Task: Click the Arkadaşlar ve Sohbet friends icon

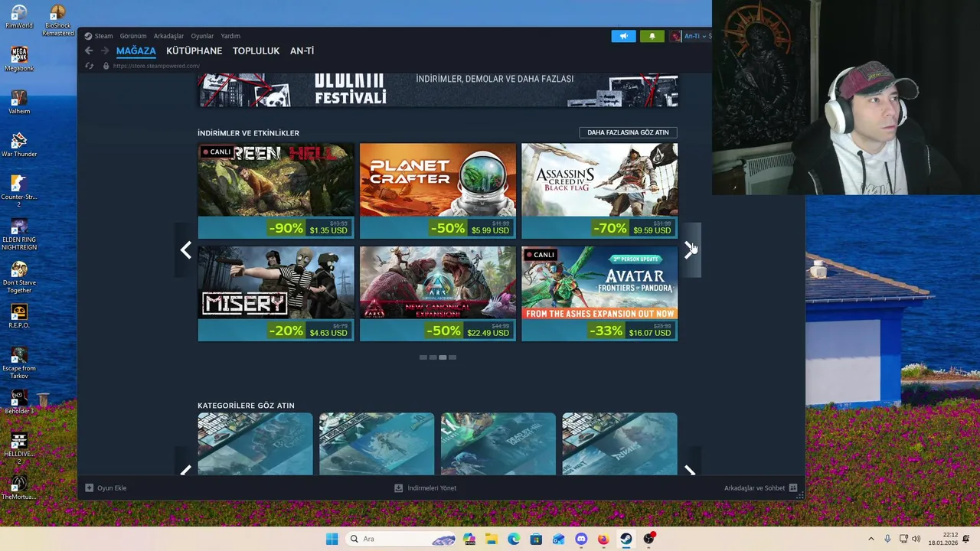Action: (x=793, y=487)
